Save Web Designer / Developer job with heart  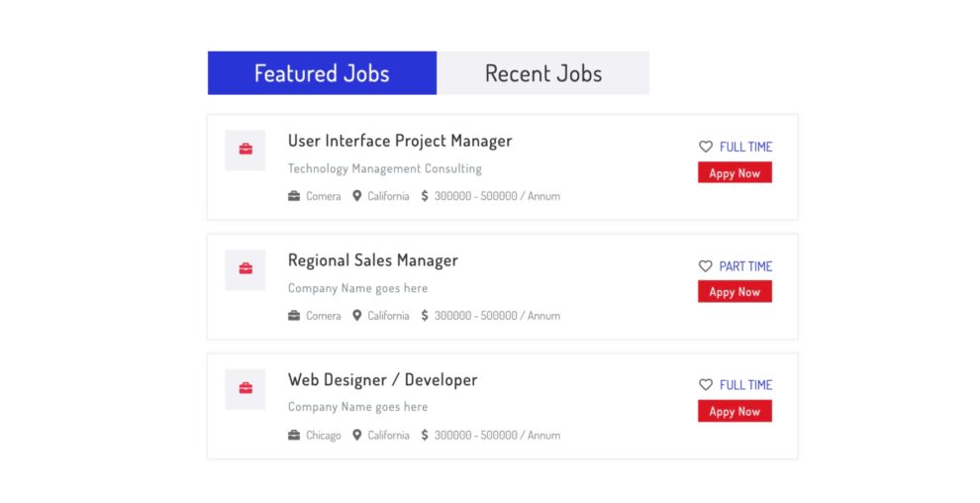[x=706, y=385]
